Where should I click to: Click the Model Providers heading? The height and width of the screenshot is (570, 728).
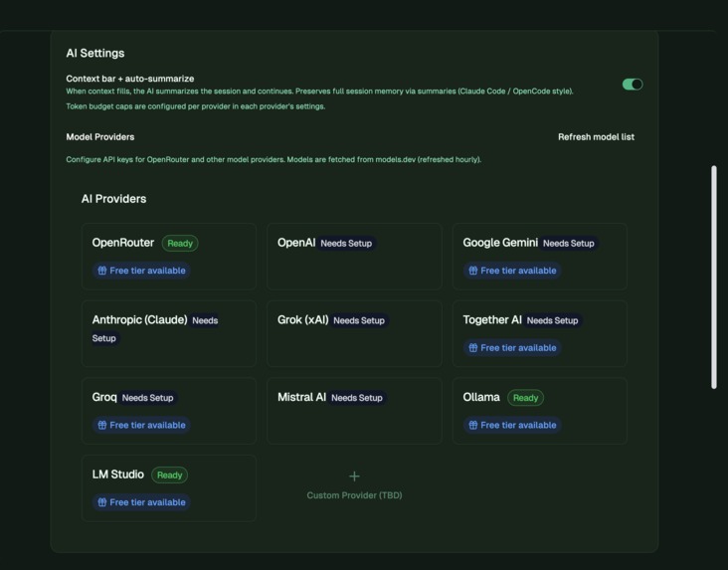(100, 137)
